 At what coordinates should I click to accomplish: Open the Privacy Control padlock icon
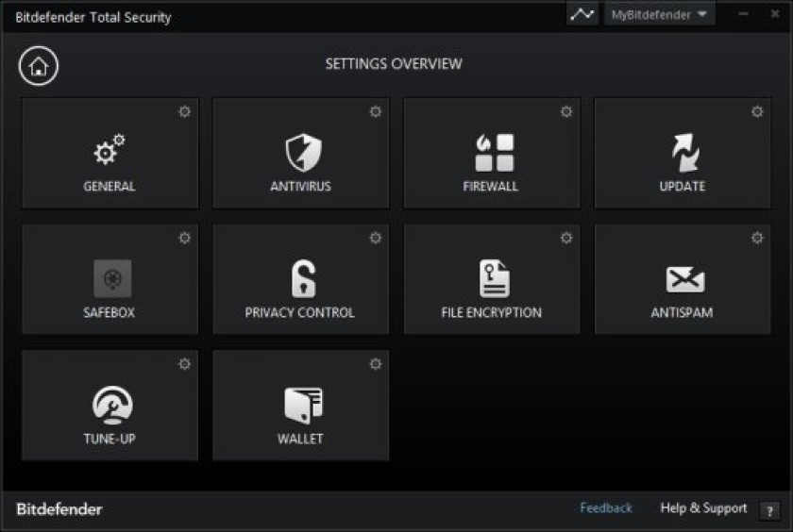click(x=303, y=278)
